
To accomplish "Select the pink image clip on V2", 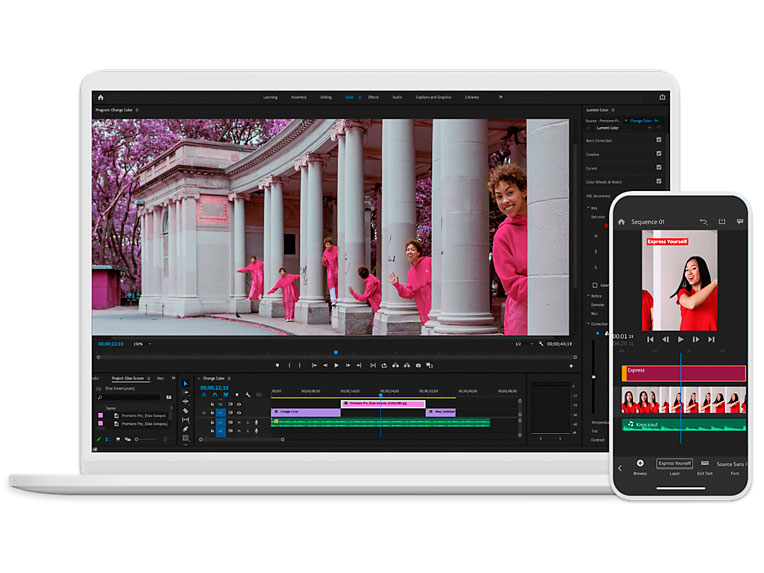I will [383, 404].
